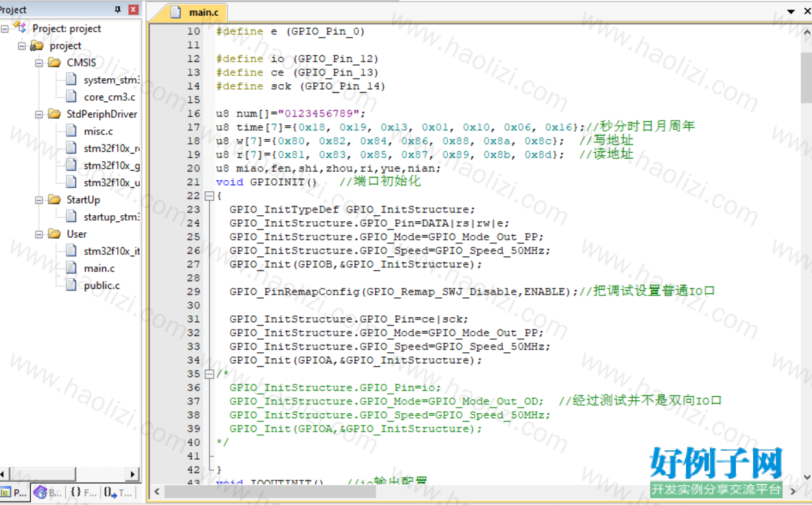Open misc.c in project tree
Screen dimensions: 812x505
tap(99, 132)
